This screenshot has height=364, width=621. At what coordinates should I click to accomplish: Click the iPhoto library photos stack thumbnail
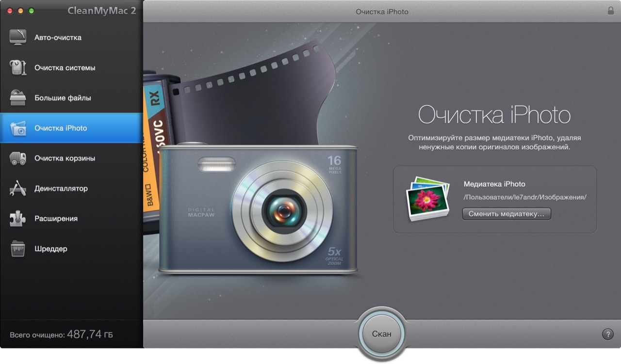click(x=427, y=199)
